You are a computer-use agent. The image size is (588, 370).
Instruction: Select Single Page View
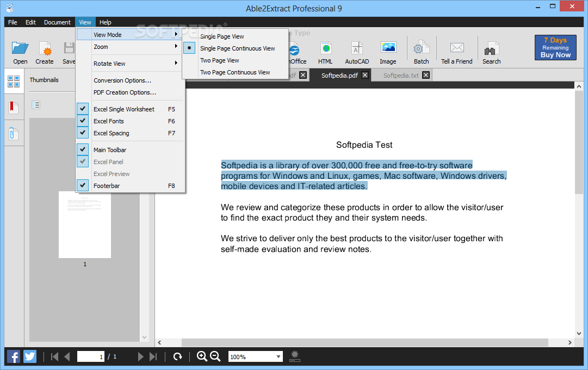tap(236, 36)
